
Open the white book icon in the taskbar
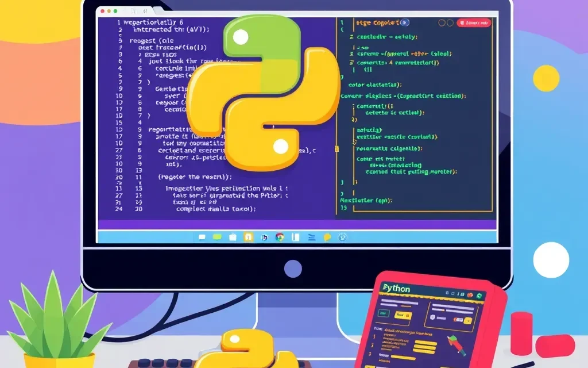coord(296,237)
